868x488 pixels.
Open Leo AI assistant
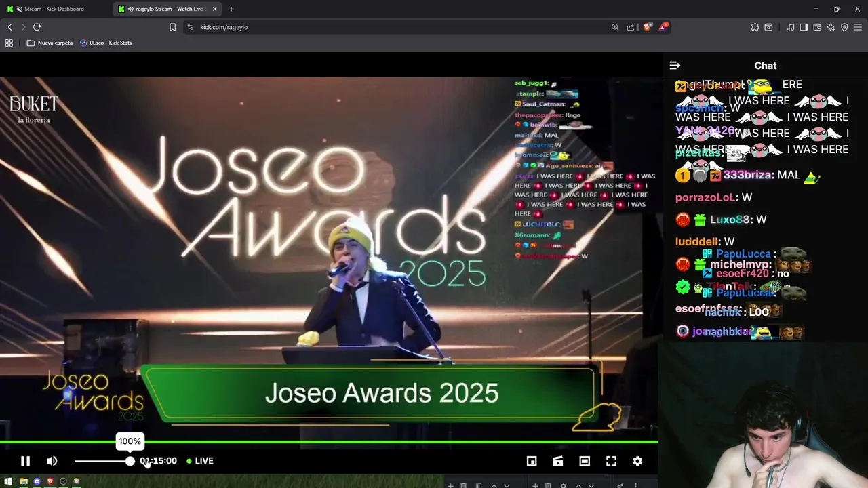[x=831, y=27]
